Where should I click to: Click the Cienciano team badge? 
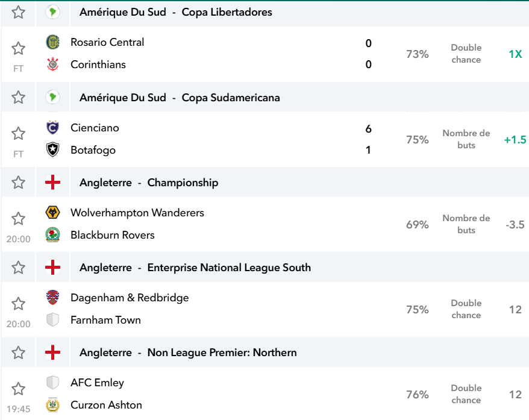pos(52,128)
